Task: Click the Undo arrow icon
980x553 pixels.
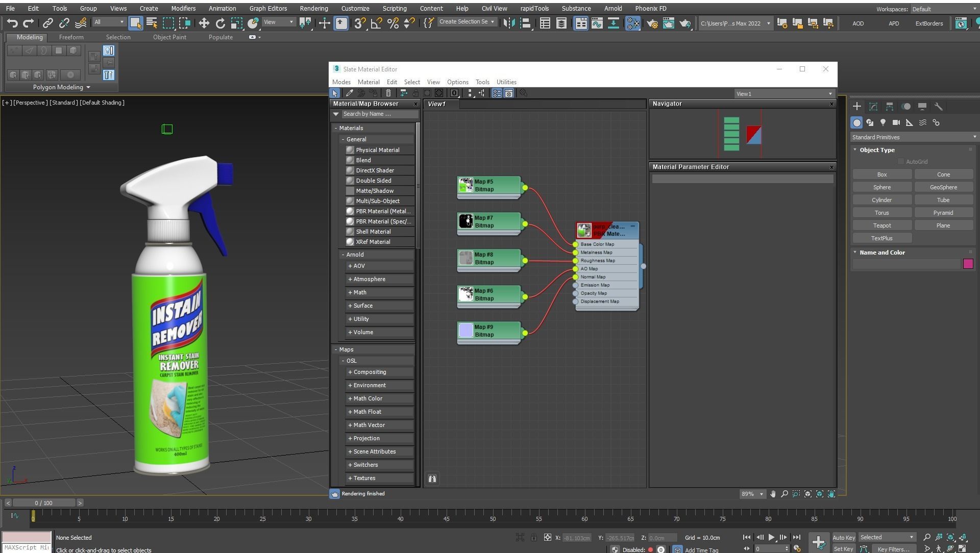Action: 12,23
